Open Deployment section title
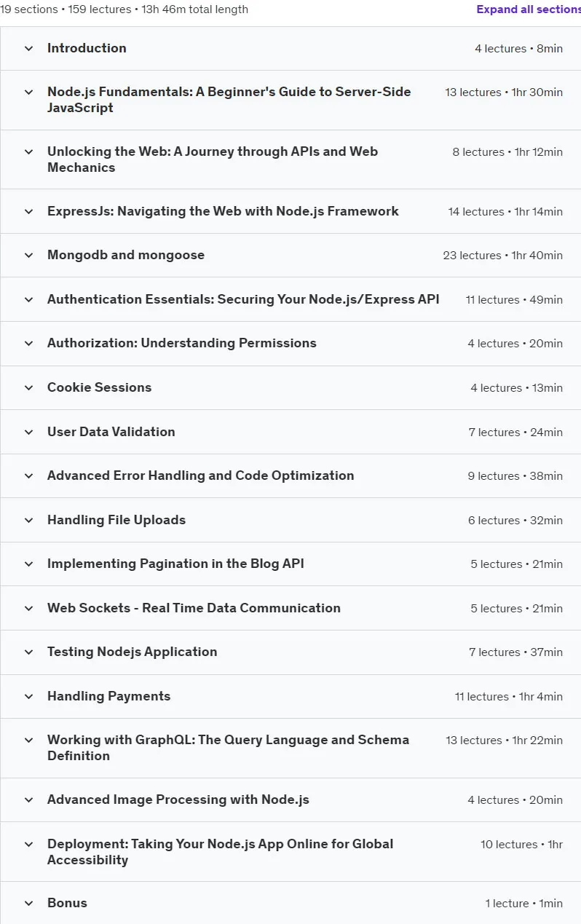Screen dimensions: 581x924 [x=220, y=852]
